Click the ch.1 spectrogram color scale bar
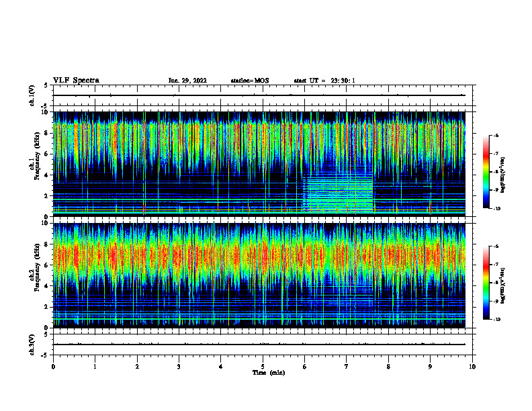Viewport: 532px width, 411px height. [x=486, y=172]
